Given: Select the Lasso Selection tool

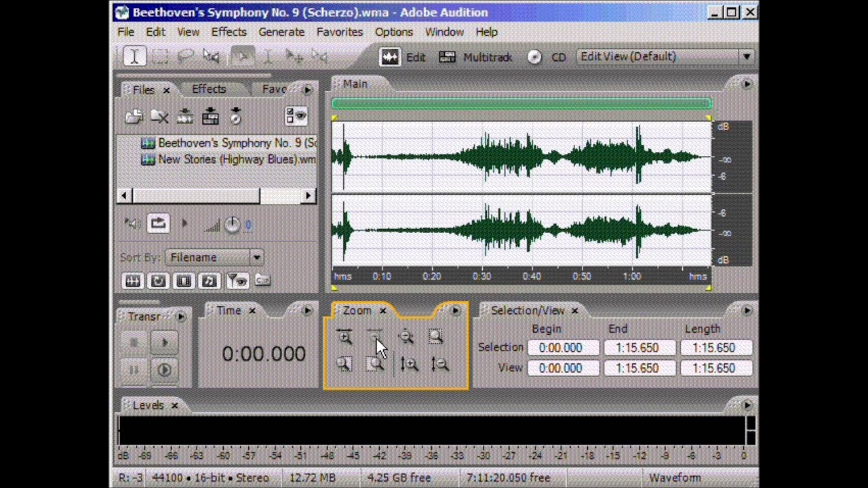Looking at the screenshot, I should (185, 57).
